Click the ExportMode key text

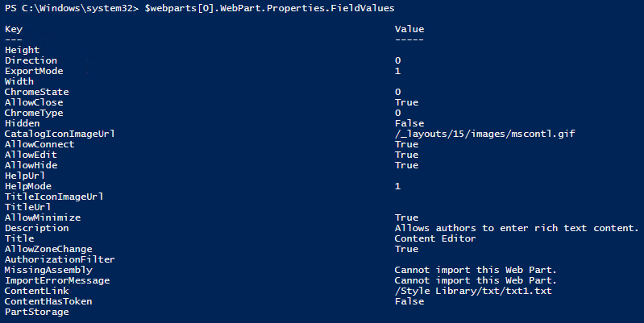31,71
